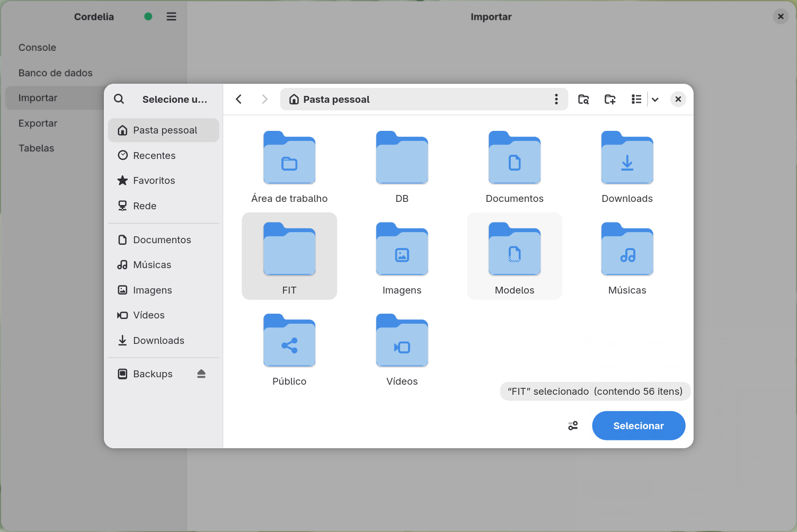
Task: Eject the Backups drive
Action: coord(201,374)
